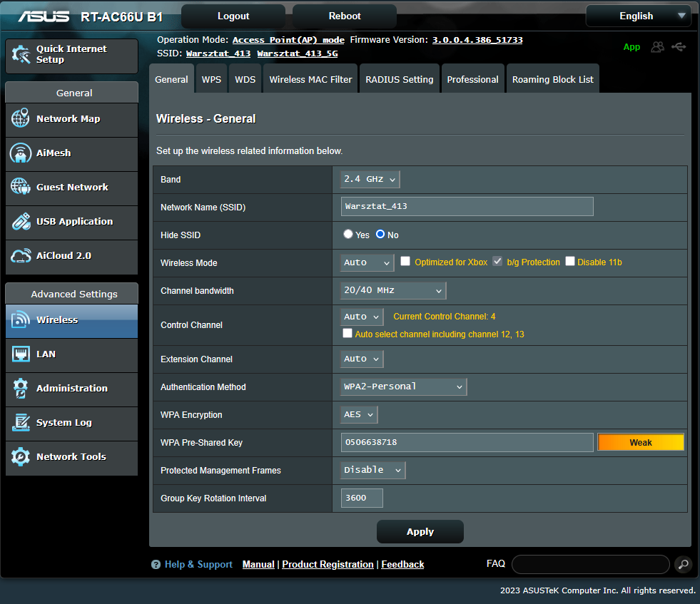This screenshot has width=700, height=604.
Task: Click the WPA Pre-Shared Key field
Action: [467, 443]
